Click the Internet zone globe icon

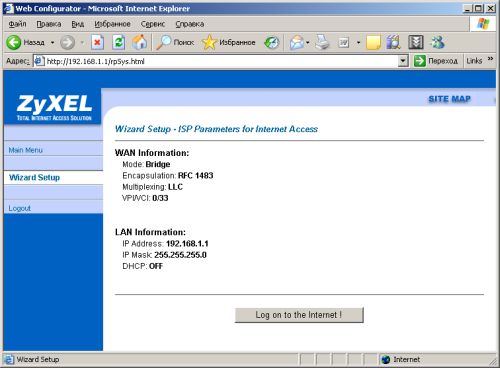coord(386,359)
